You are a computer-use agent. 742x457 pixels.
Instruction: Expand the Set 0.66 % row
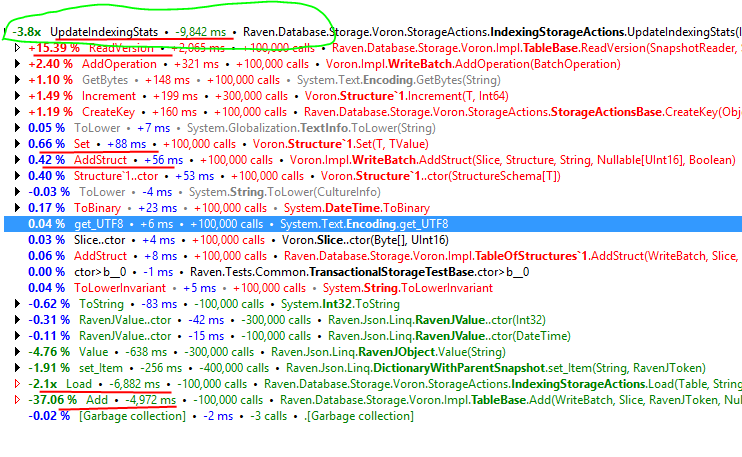(x=17, y=144)
